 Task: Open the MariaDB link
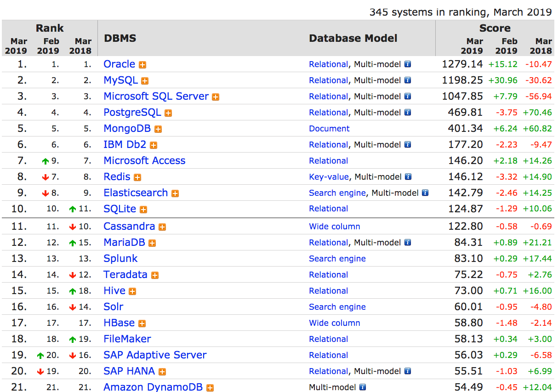point(125,242)
